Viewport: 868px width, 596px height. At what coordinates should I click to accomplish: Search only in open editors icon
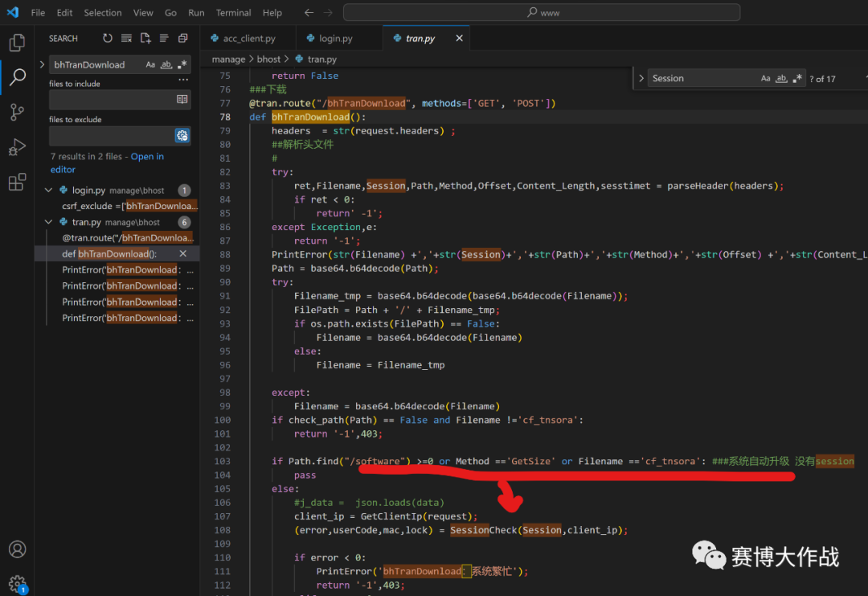coord(182,99)
